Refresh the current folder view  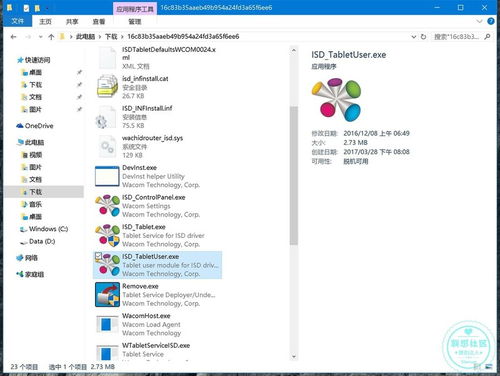click(423, 37)
